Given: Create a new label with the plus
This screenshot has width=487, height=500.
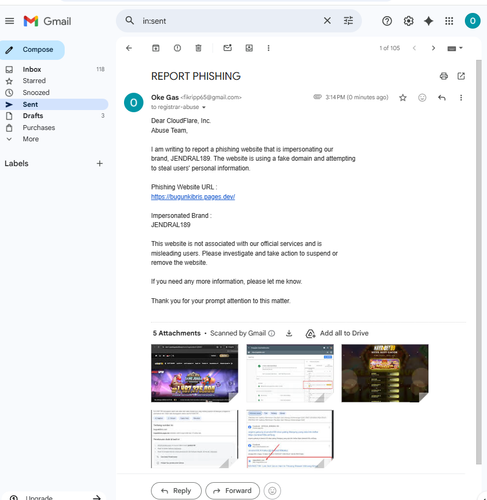Looking at the screenshot, I should [x=99, y=164].
